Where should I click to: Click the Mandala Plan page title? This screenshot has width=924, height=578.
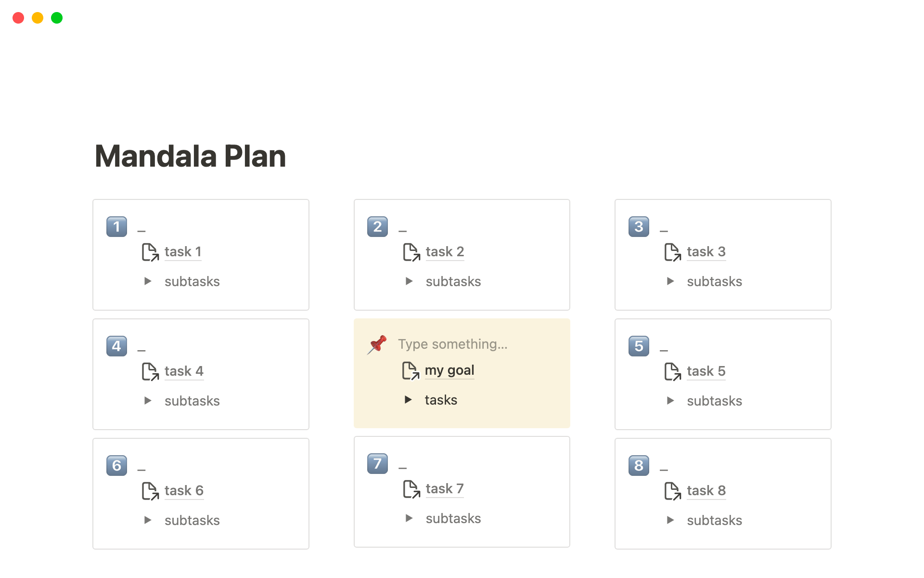(x=191, y=157)
